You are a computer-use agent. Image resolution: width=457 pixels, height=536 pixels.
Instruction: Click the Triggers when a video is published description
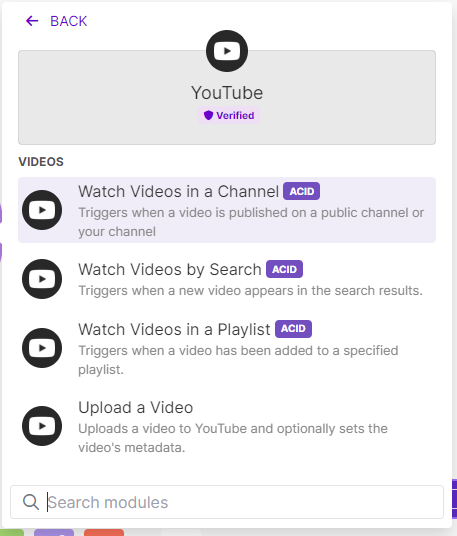251,222
